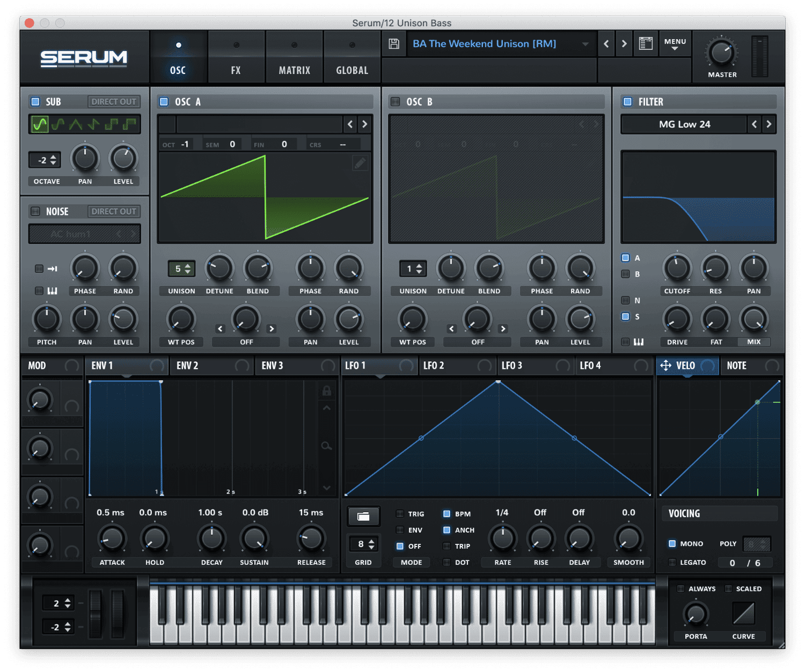Screen dimensions: 805x672
Task: Enable the LEGATO checkbox
Action: (x=672, y=562)
